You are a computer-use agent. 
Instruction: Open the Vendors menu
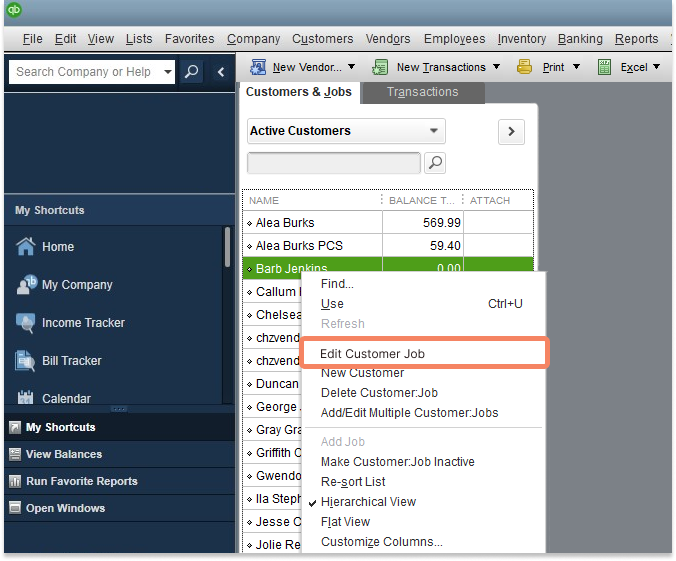coord(388,39)
